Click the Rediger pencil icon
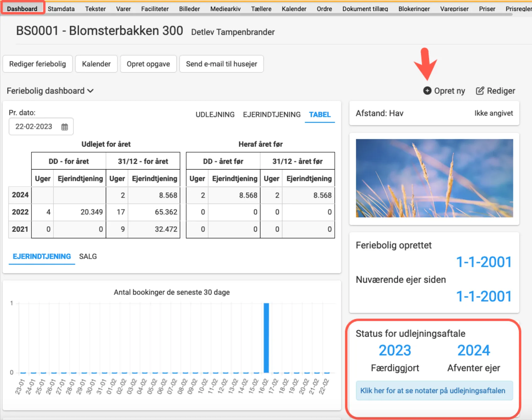Viewport: 532px width, 420px height. [480, 90]
